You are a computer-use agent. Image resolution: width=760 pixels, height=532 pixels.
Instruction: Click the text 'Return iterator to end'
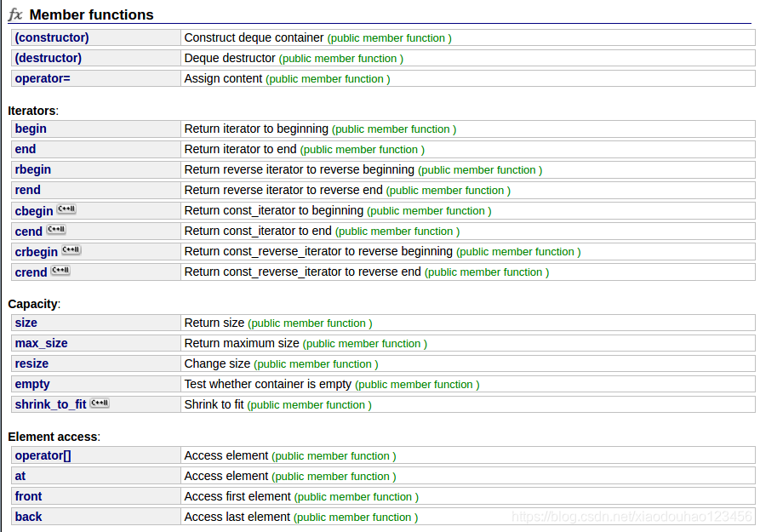[240, 149]
